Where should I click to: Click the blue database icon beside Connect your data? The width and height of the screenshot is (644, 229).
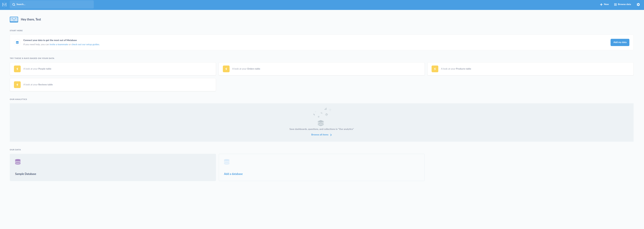pyautogui.click(x=17, y=43)
